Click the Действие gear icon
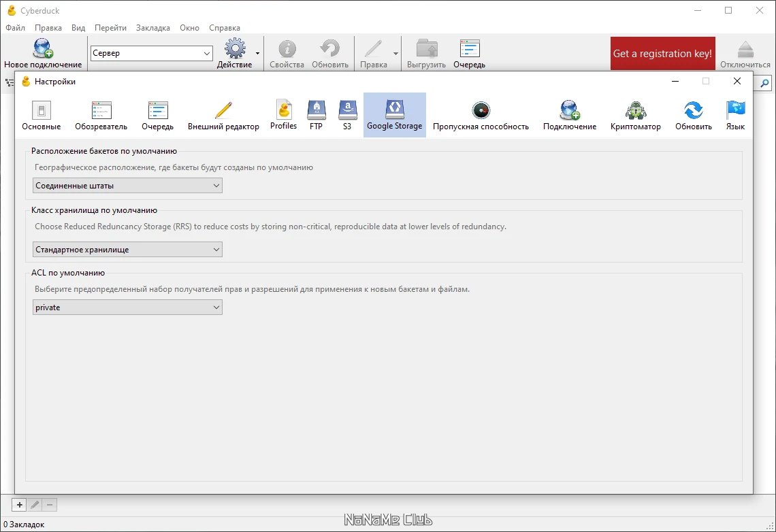The height and width of the screenshot is (532, 776). coord(235,48)
